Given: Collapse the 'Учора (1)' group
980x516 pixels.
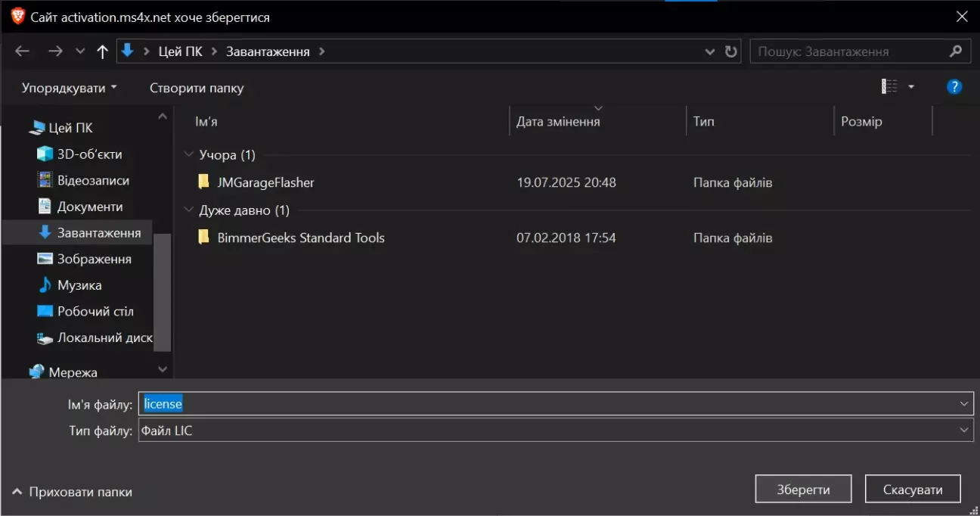Looking at the screenshot, I should coord(188,155).
